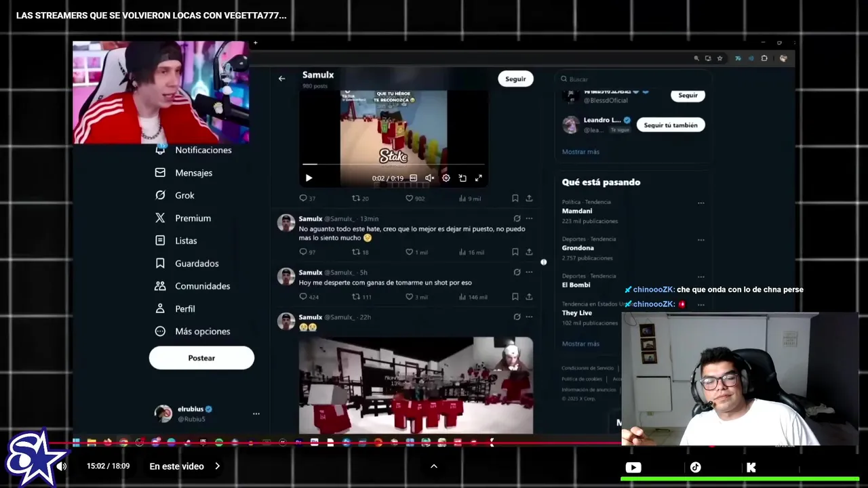
Task: Click the envelope Mensajes icon
Action: click(x=160, y=173)
